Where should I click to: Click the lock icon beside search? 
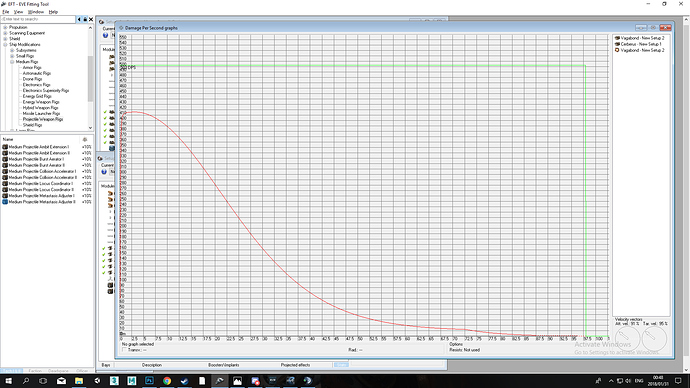click(x=85, y=19)
